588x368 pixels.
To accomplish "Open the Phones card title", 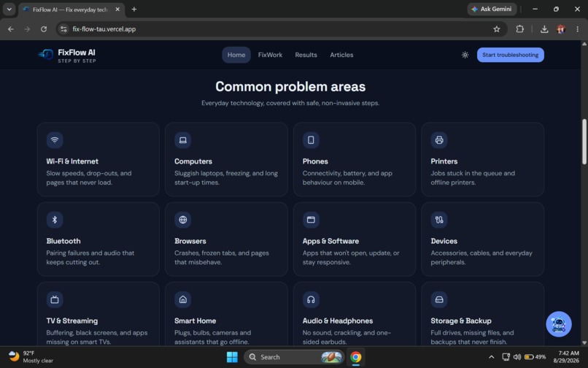I will (x=315, y=161).
